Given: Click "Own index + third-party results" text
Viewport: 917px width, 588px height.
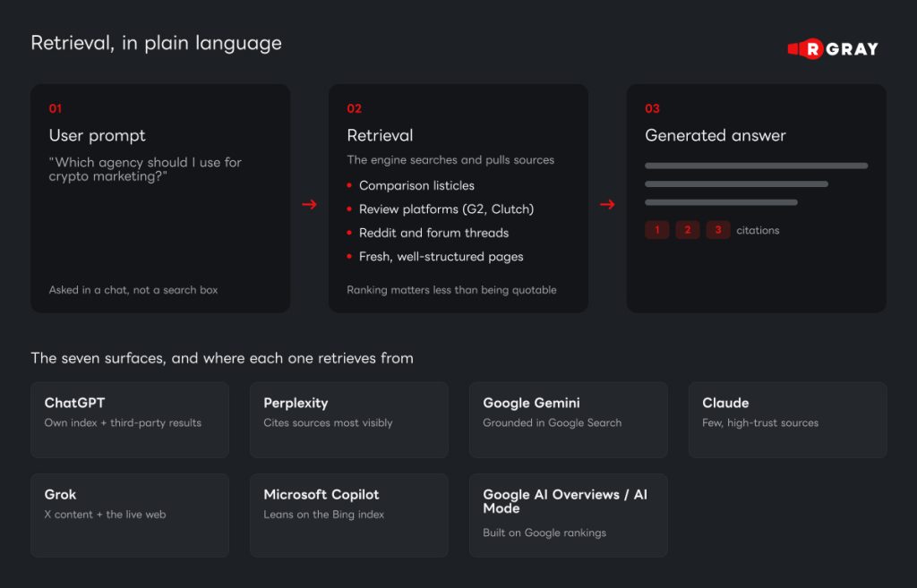Looking at the screenshot, I should 123,422.
